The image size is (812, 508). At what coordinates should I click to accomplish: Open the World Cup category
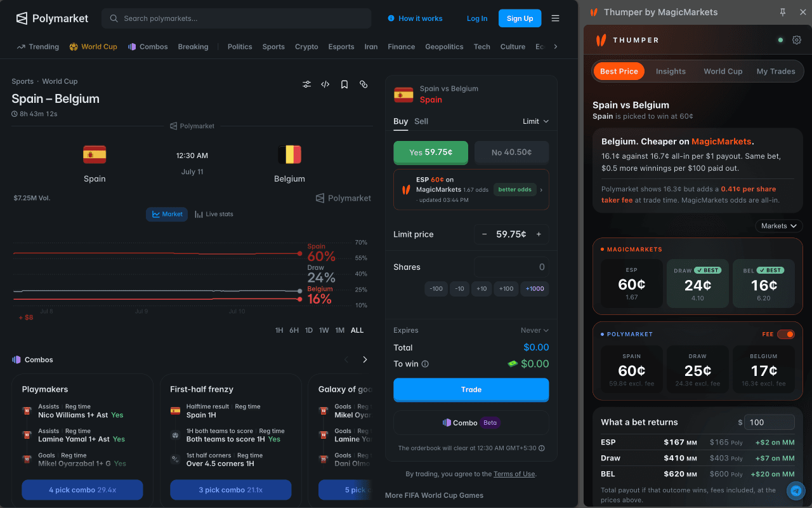(x=93, y=46)
